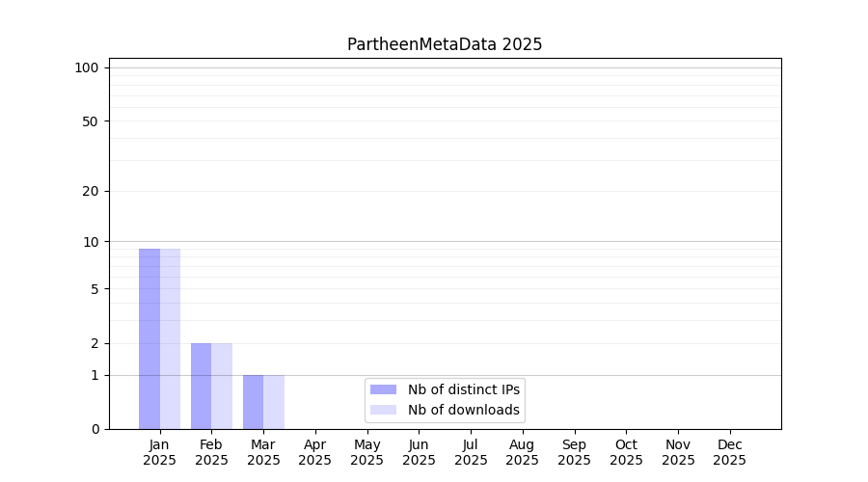Click the January distinct IPs bar
The width and height of the screenshot is (868, 482).
tap(149, 338)
